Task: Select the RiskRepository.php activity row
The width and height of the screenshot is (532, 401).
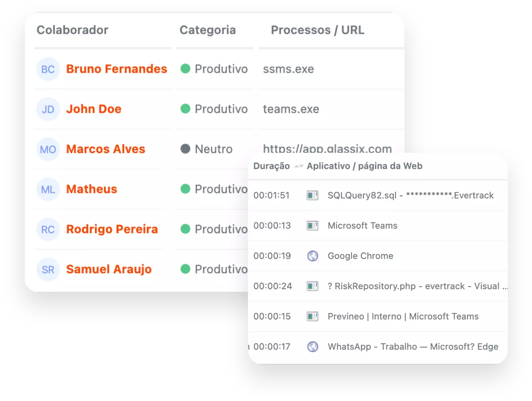Action: (x=378, y=286)
